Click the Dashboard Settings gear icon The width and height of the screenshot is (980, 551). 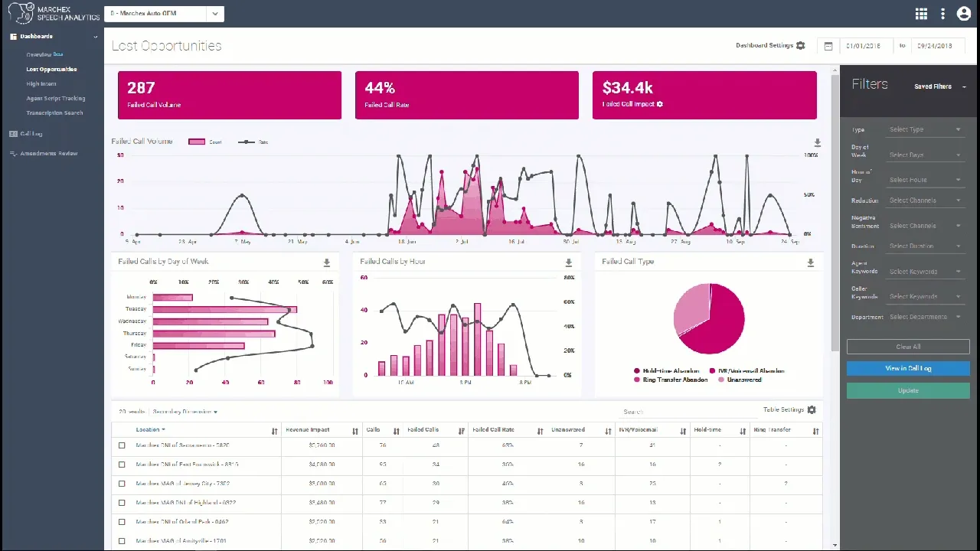(801, 46)
